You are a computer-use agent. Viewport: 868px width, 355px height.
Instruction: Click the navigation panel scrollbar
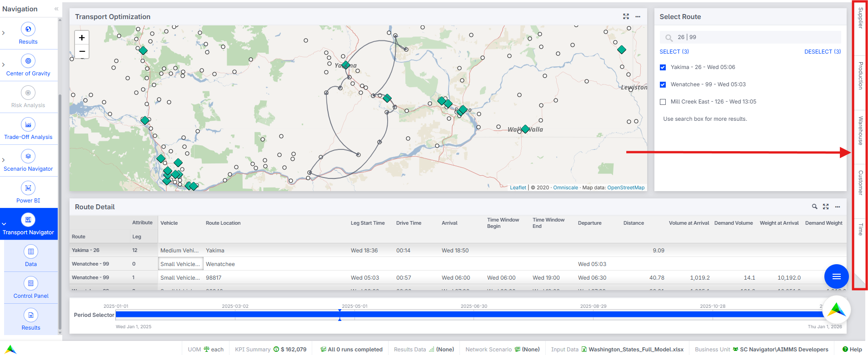pos(60,212)
